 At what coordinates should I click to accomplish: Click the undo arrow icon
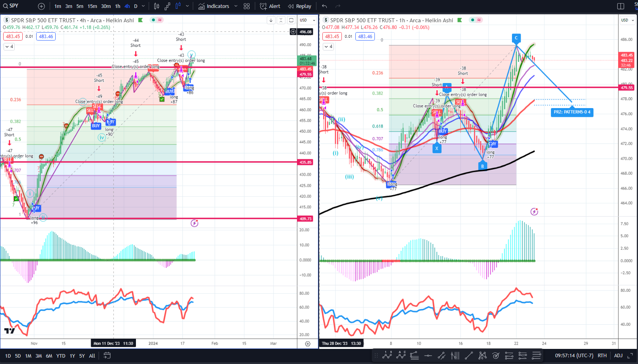(324, 6)
